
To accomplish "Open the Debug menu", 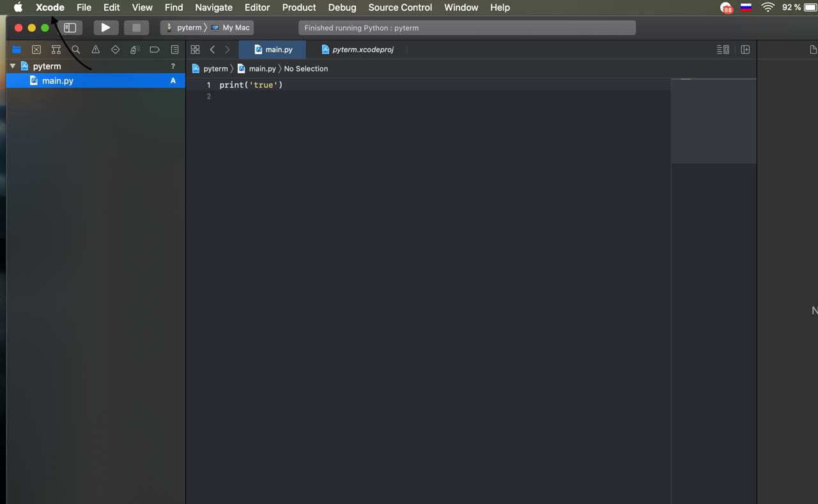I will 342,7.
